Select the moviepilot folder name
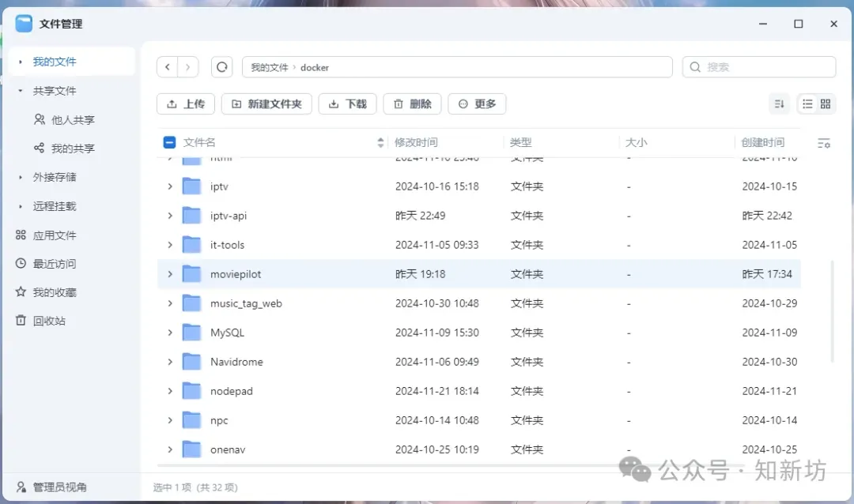854x504 pixels. click(x=236, y=274)
